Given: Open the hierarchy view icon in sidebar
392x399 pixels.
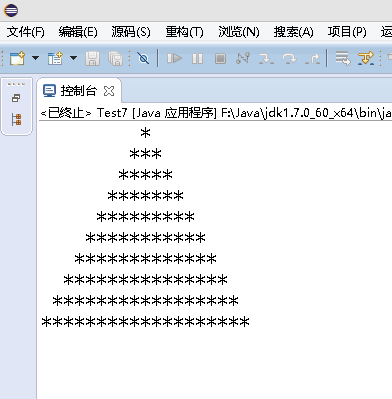Looking at the screenshot, I should coord(16,119).
